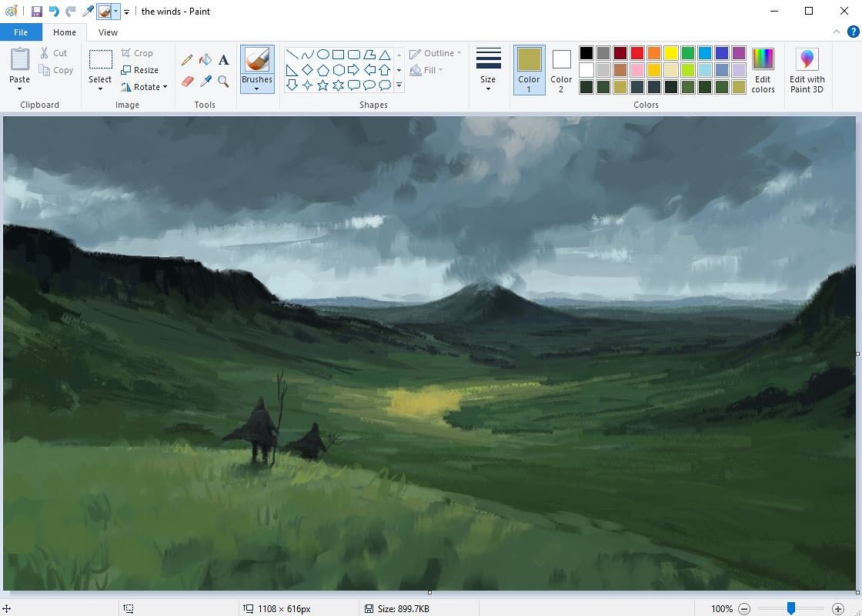Click Edit with Paint 3D
The image size is (862, 616).
click(x=807, y=70)
